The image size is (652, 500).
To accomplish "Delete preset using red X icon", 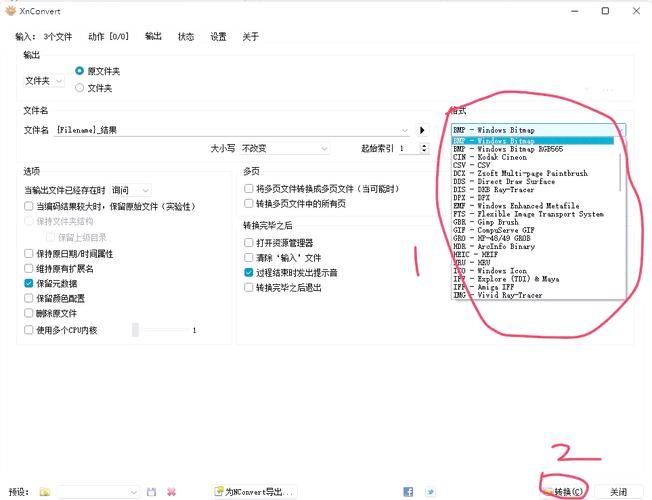I will coord(171,492).
